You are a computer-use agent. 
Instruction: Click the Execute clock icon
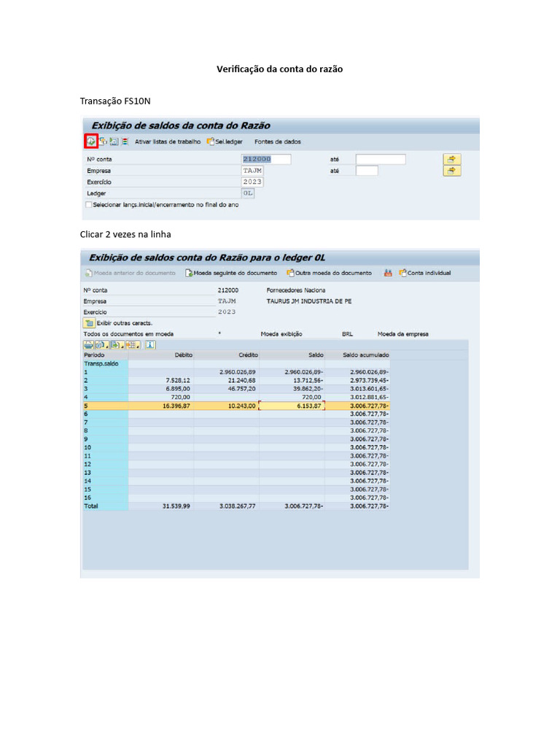90,142
